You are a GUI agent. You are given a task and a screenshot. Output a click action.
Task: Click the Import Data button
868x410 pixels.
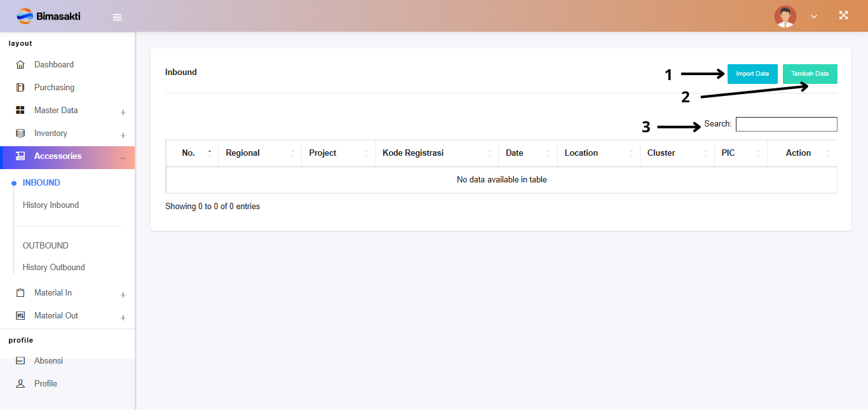[752, 74]
